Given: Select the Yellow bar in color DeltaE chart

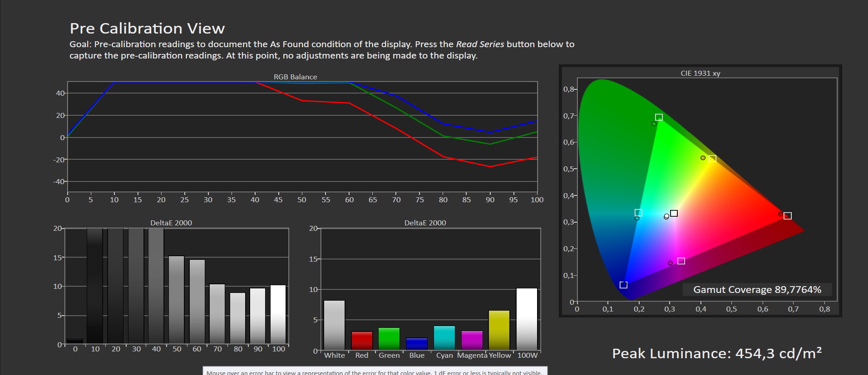Looking at the screenshot, I should click(x=499, y=330).
